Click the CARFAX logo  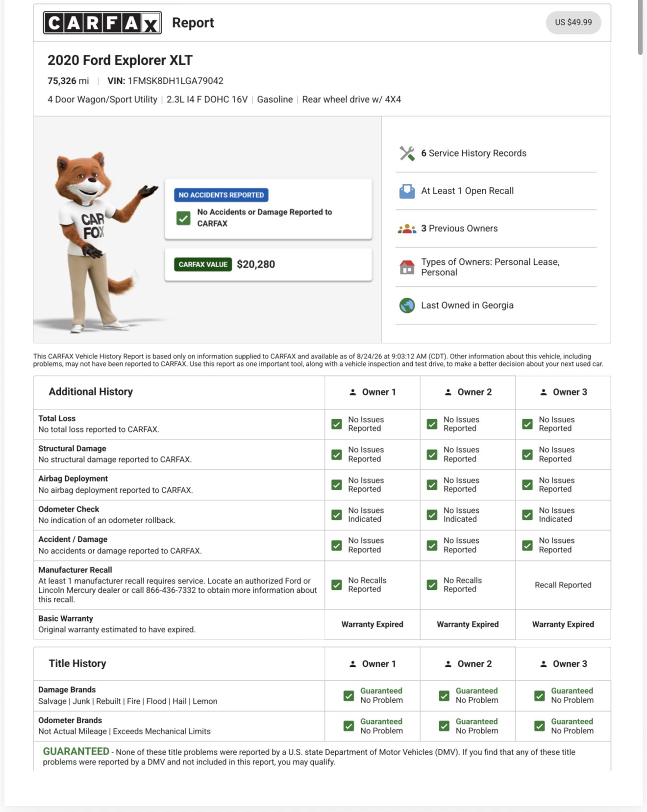(102, 23)
